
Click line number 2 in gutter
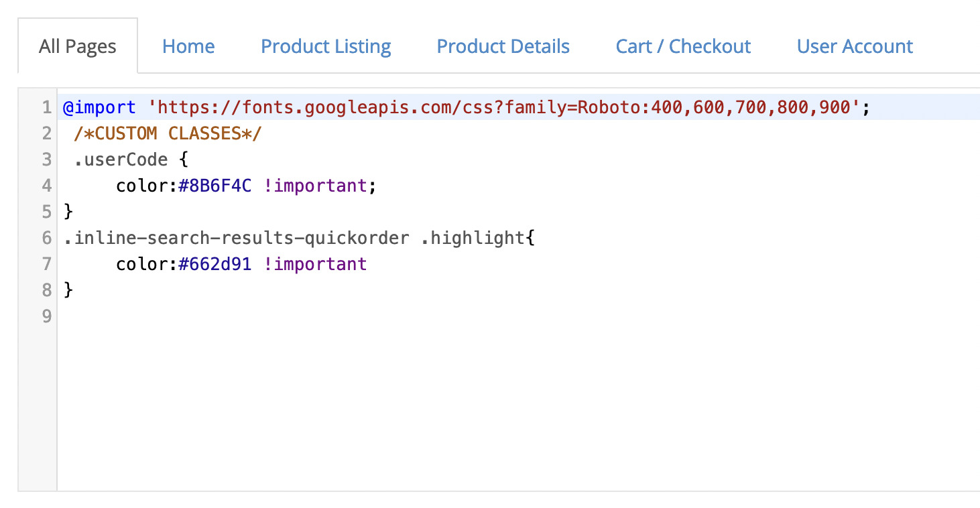click(x=46, y=133)
